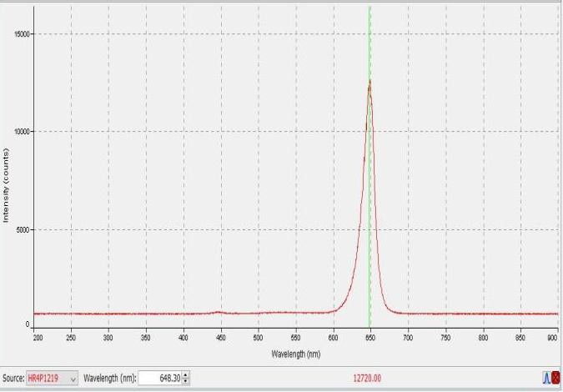Click the red 12720.00 intensity readout
The width and height of the screenshot is (563, 392).
(366, 378)
